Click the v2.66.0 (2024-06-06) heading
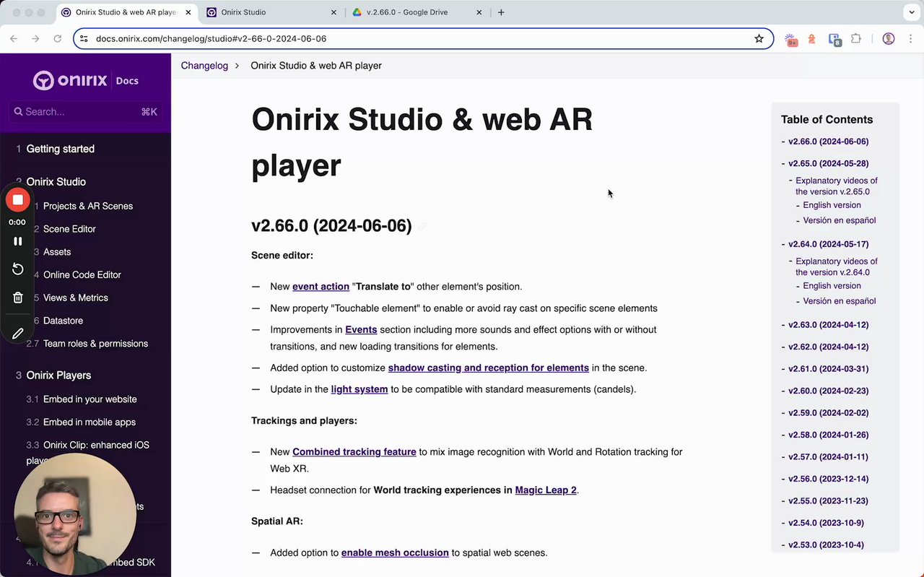Image resolution: width=924 pixels, height=577 pixels. tap(331, 226)
